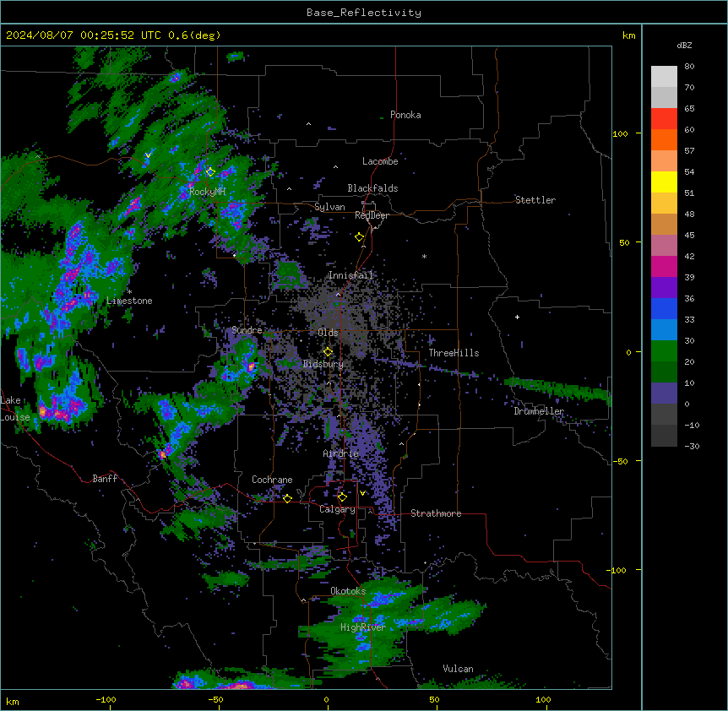
Task: Click the yellow diamond marker near RockyMH
Action: pos(210,172)
